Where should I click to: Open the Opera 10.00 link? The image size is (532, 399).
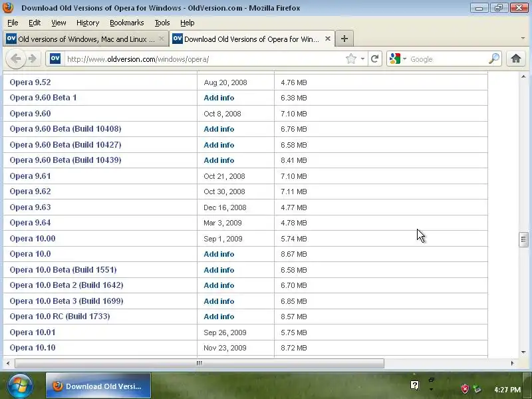[x=33, y=238]
